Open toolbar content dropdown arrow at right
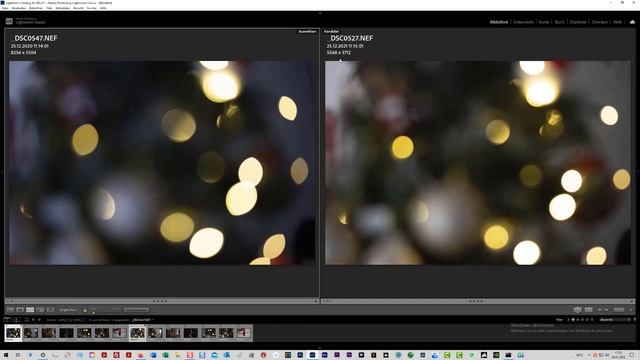Screen dimensions: 640x360 coord(631,310)
